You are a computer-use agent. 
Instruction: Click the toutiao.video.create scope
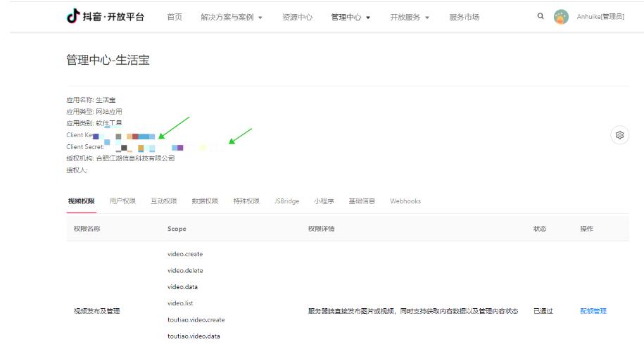196,319
